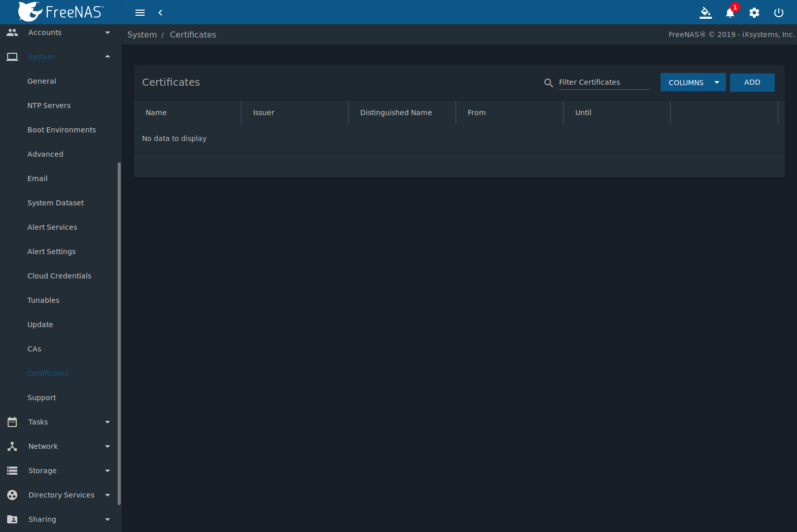The width and height of the screenshot is (797, 532).
Task: Open Cloud Credentials page
Action: 59,276
